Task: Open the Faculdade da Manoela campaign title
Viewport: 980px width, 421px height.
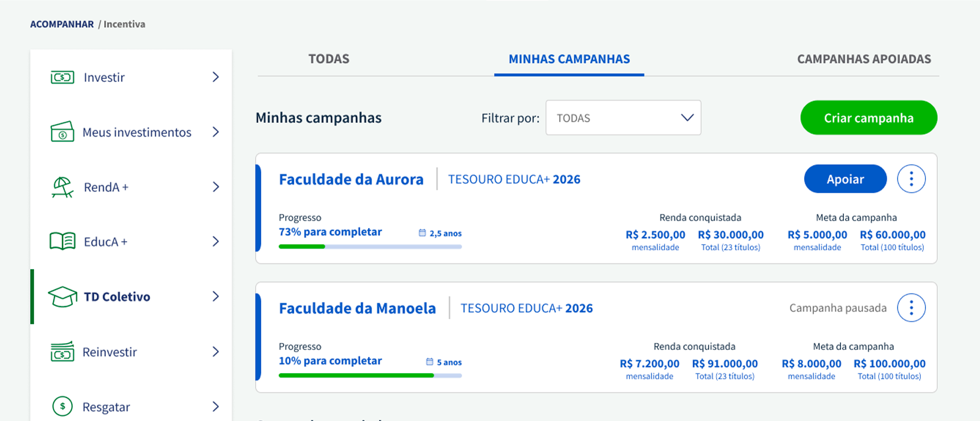Action: click(x=357, y=308)
